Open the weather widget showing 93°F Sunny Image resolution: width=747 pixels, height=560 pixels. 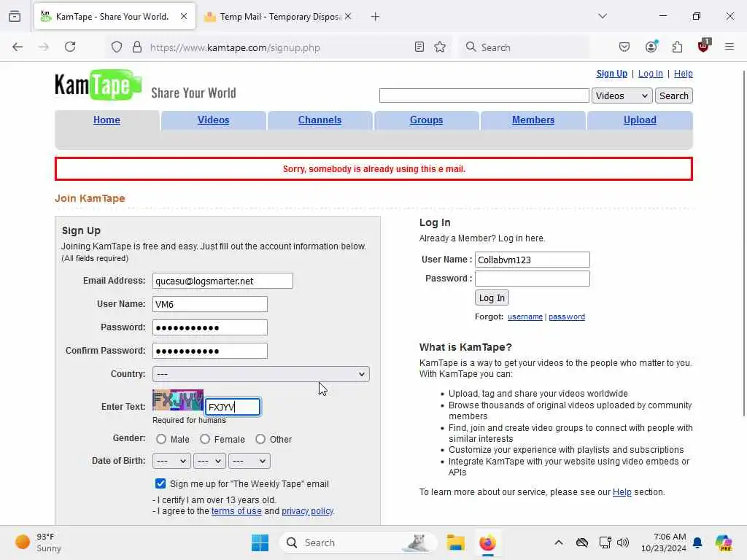39,542
